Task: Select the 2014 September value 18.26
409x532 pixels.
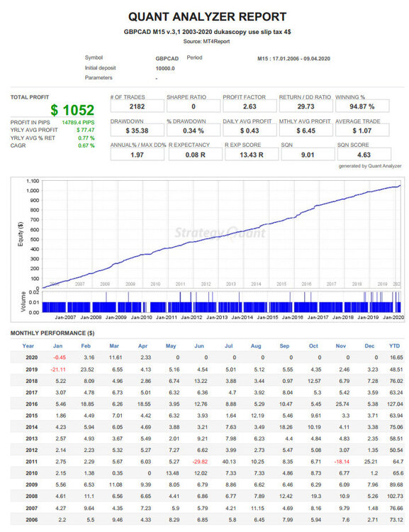Action: pyautogui.click(x=286, y=427)
